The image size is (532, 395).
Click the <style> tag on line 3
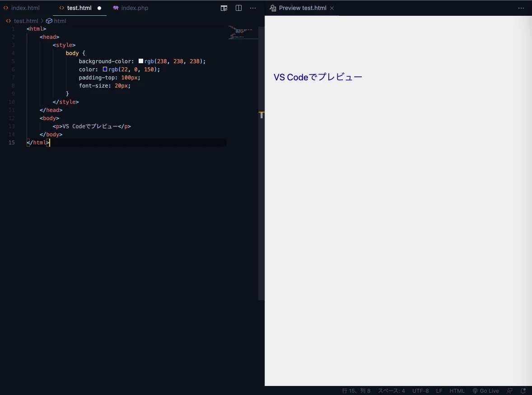[64, 45]
